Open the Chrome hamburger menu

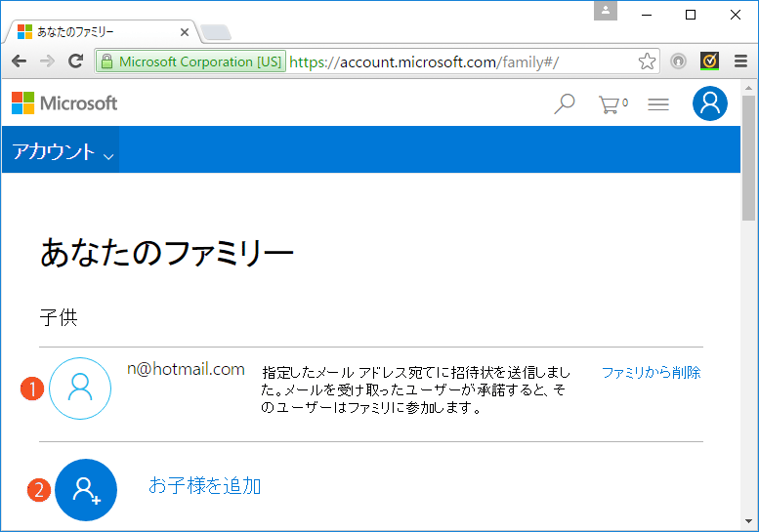click(x=740, y=61)
